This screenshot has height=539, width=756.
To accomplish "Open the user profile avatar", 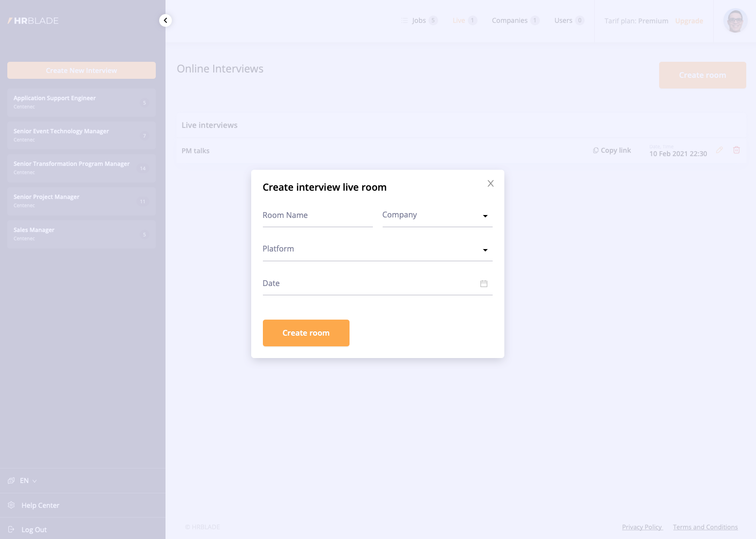I will [735, 21].
